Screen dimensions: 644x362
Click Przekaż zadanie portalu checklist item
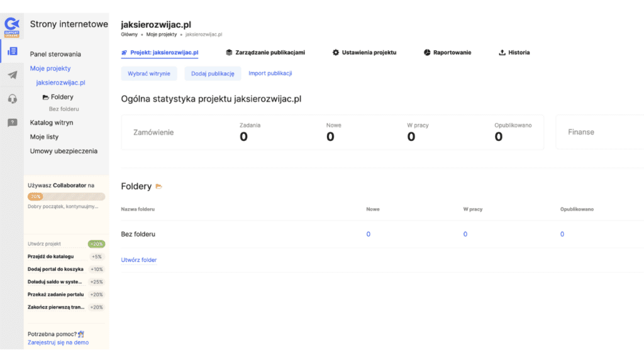55,295
